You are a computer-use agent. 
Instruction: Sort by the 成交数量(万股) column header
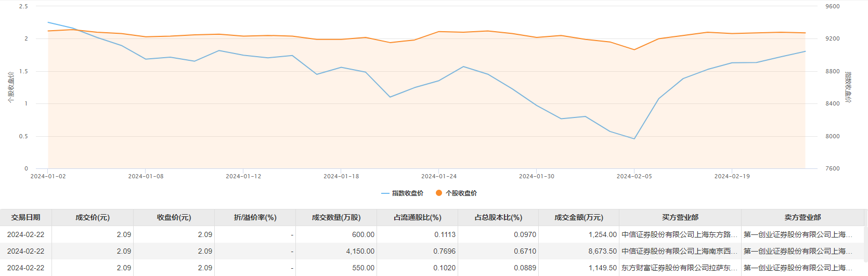click(x=336, y=217)
